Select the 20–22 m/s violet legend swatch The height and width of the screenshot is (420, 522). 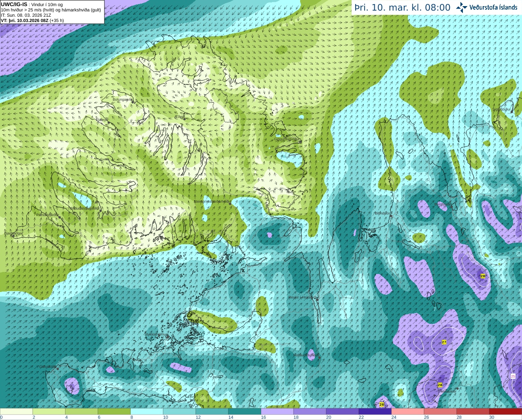343,411
